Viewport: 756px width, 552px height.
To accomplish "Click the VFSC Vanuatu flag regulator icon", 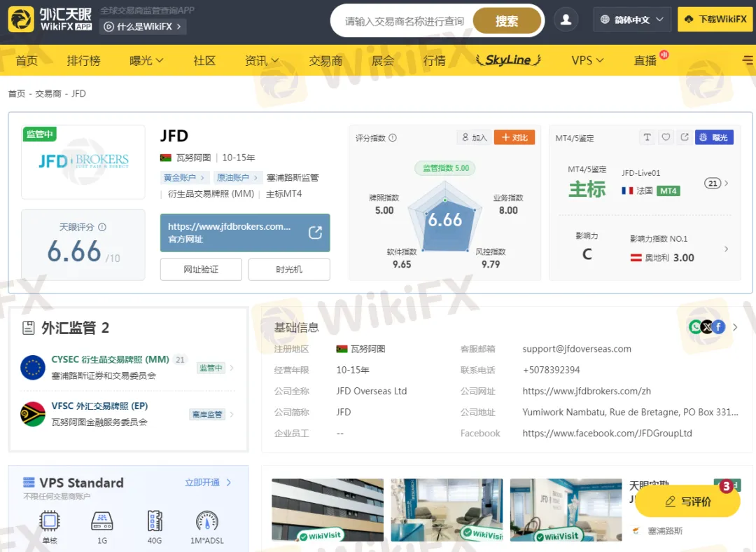I will click(x=33, y=413).
